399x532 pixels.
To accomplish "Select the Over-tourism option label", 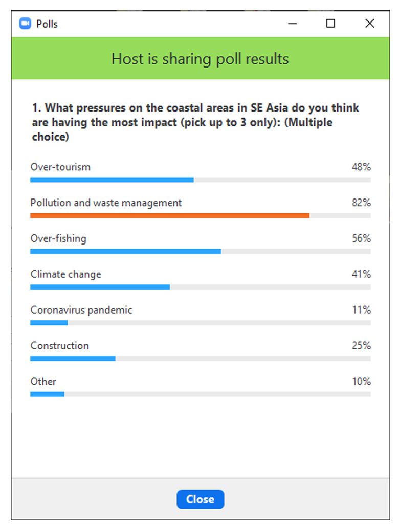I will 60,167.
